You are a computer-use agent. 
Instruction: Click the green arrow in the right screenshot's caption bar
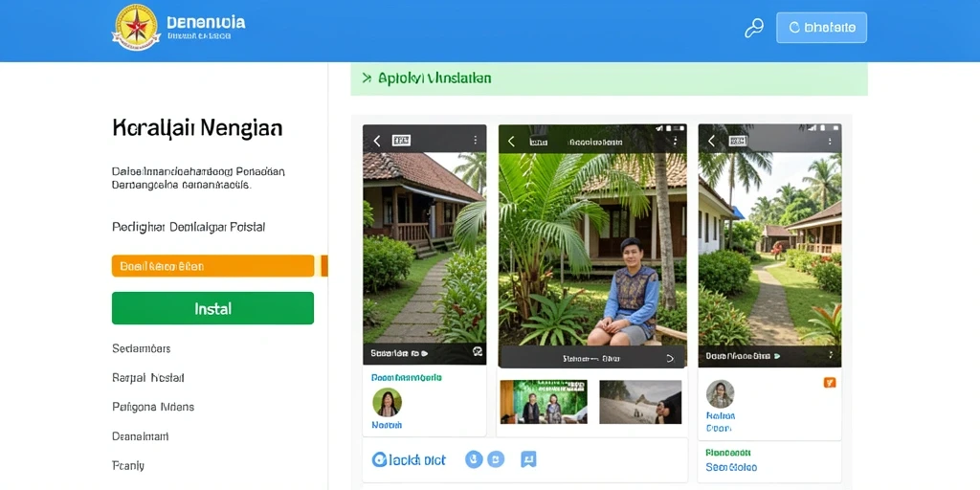point(777,356)
